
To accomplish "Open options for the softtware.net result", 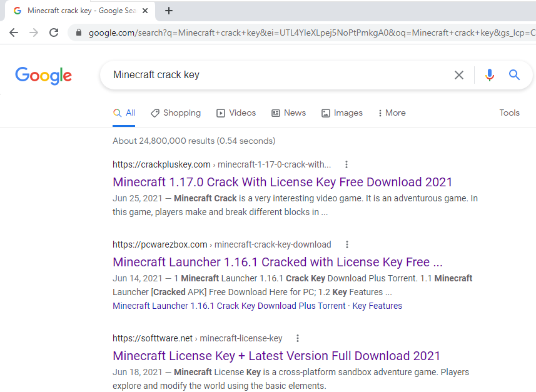I will pyautogui.click(x=298, y=338).
